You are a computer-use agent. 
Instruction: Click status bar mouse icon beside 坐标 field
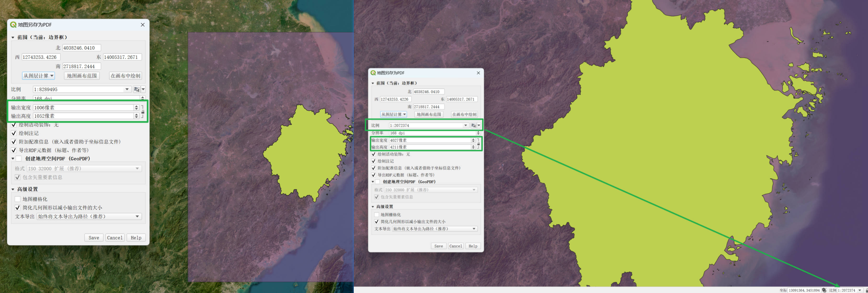(824, 290)
